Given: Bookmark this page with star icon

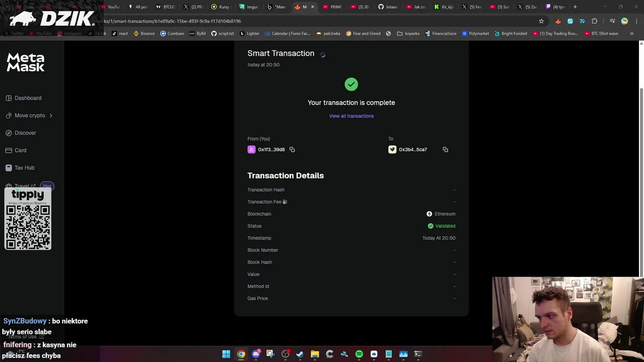Looking at the screenshot, I should [x=541, y=21].
